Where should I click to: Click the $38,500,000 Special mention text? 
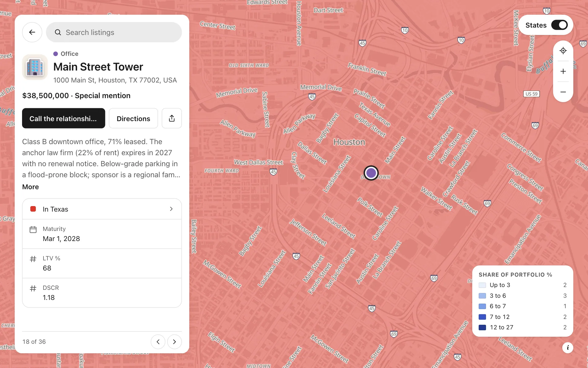pos(76,96)
